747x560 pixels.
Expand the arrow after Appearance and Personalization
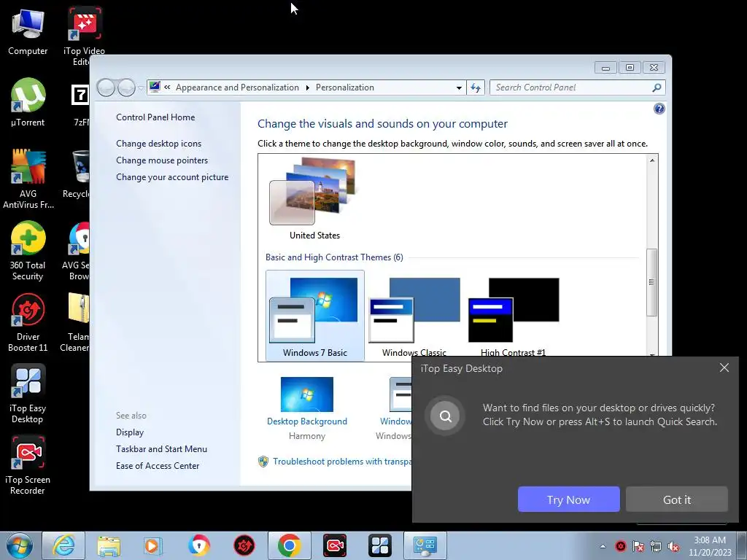click(x=307, y=87)
